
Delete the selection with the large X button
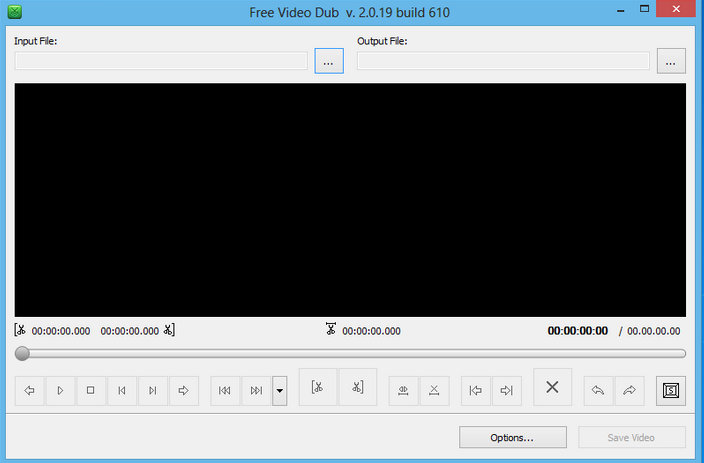(553, 387)
